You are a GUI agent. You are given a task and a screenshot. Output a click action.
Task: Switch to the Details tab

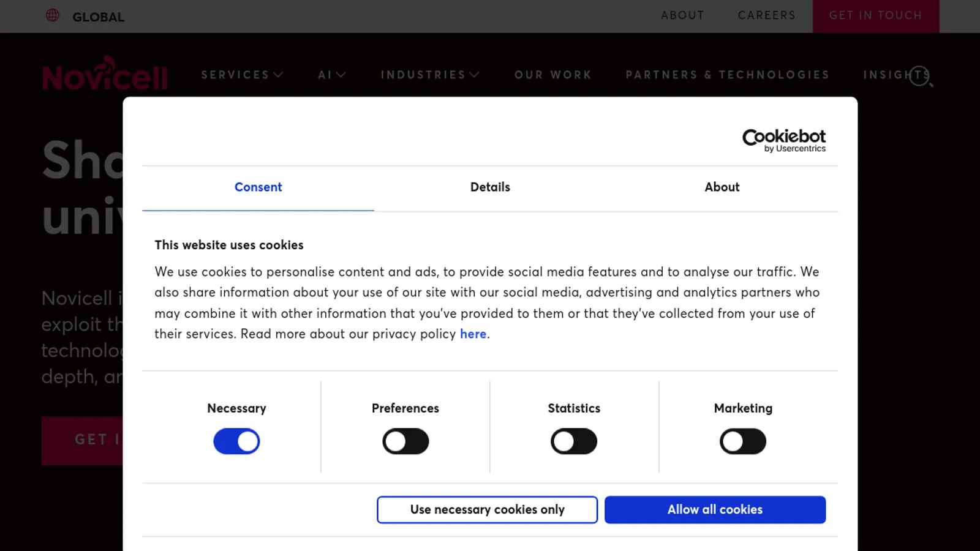point(490,188)
